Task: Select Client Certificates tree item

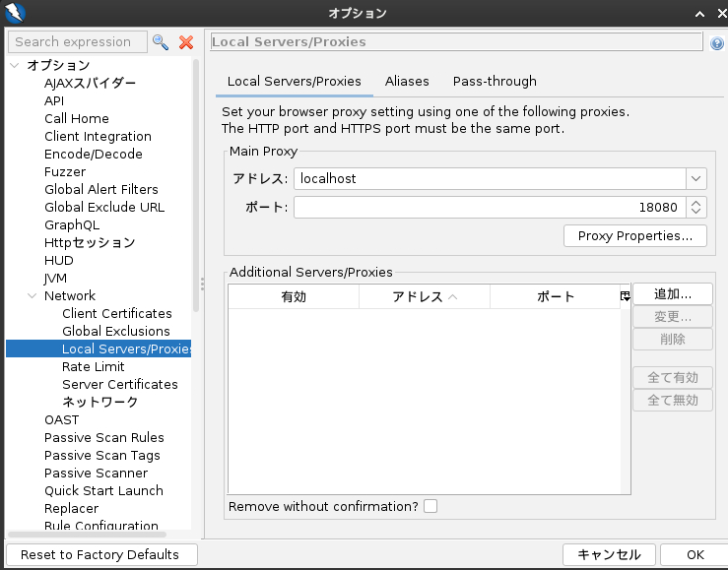Action: click(x=116, y=313)
